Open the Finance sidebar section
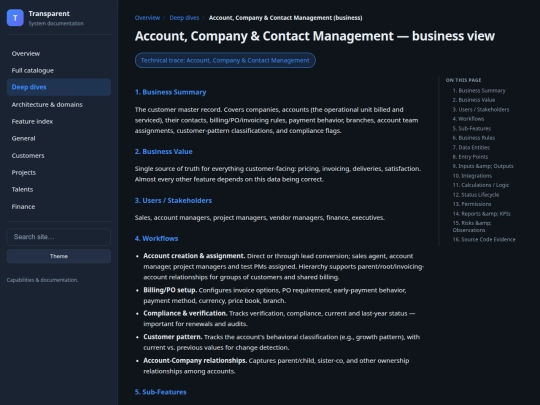540x405 pixels. pyautogui.click(x=59, y=206)
